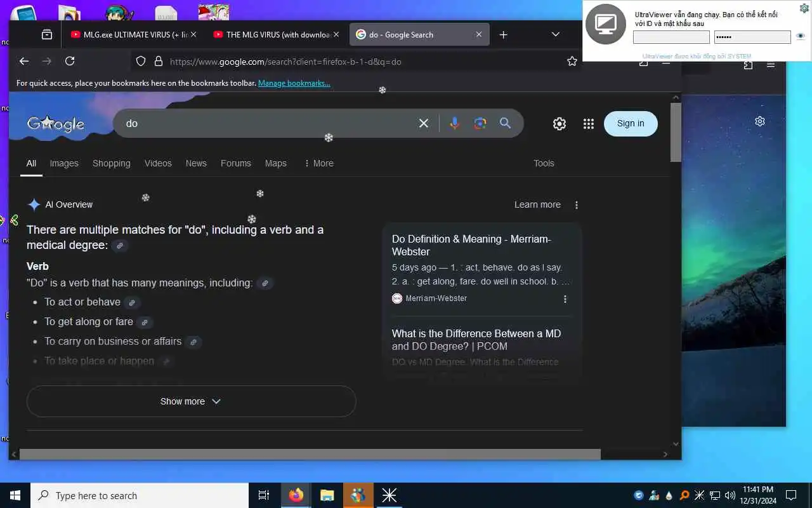Click the horizontal scrollbar at bottom
The width and height of the screenshot is (812, 508).
pyautogui.click(x=310, y=454)
